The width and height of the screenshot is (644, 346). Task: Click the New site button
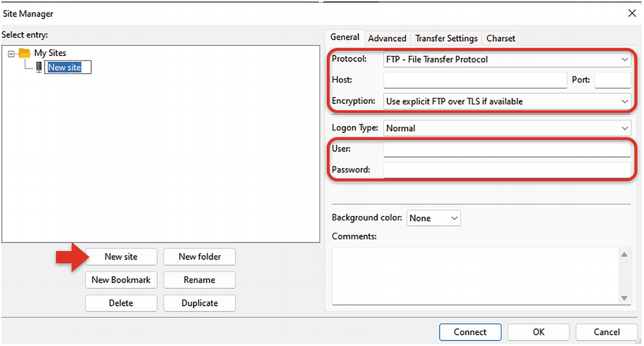[121, 257]
